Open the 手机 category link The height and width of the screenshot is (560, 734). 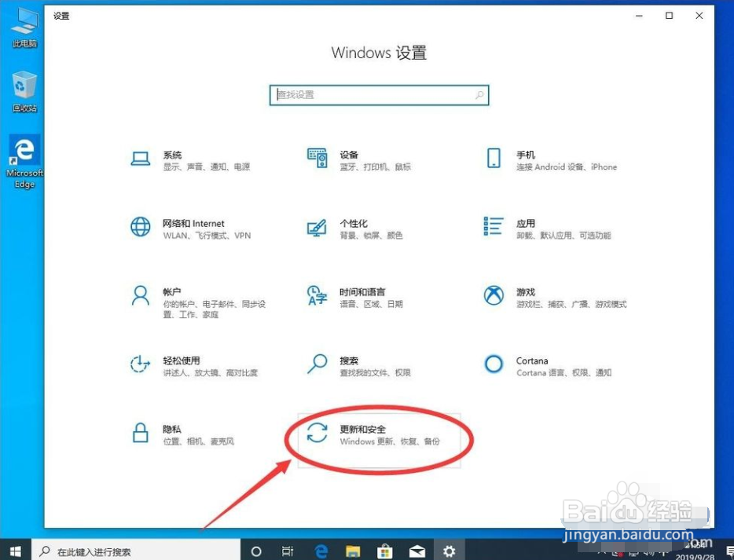tap(526, 155)
